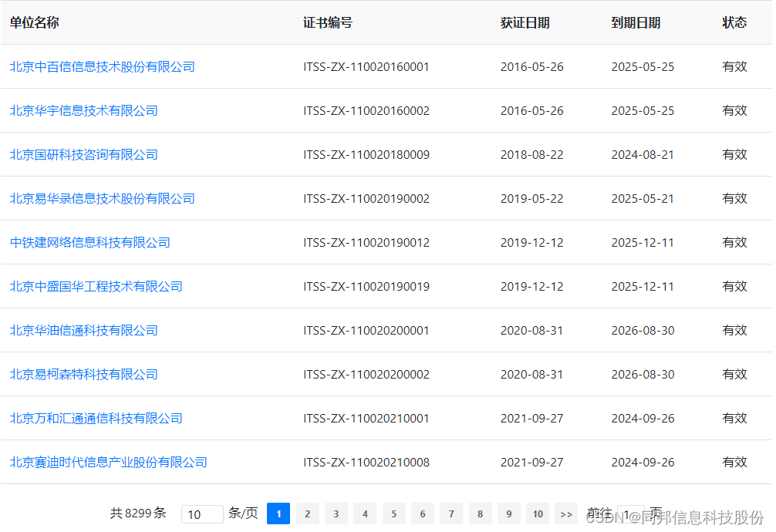This screenshot has height=532, width=776.
Task: Open 北京易华录信息技术股份有限公司 link
Action: [x=103, y=199]
